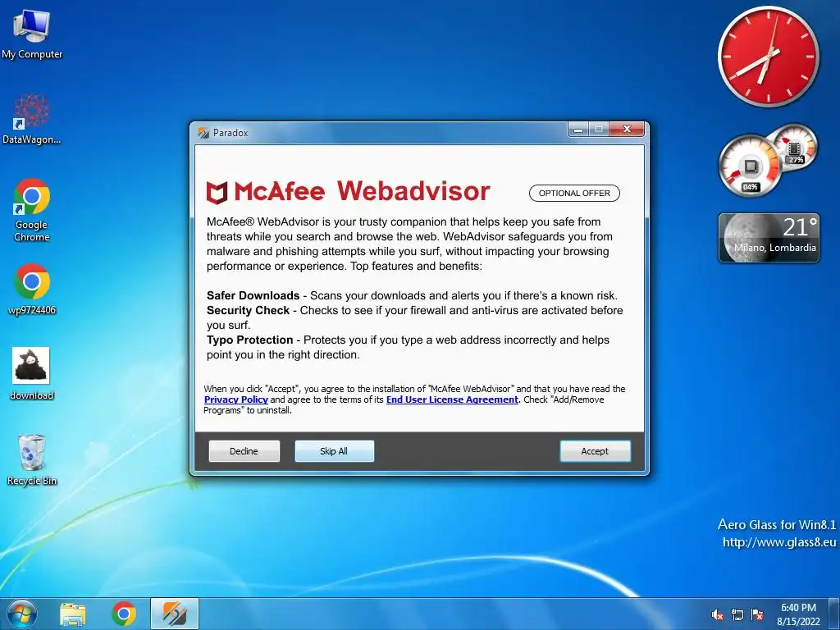Image resolution: width=840 pixels, height=630 pixels.
Task: Open the My Computer desktop icon
Action: point(32,33)
